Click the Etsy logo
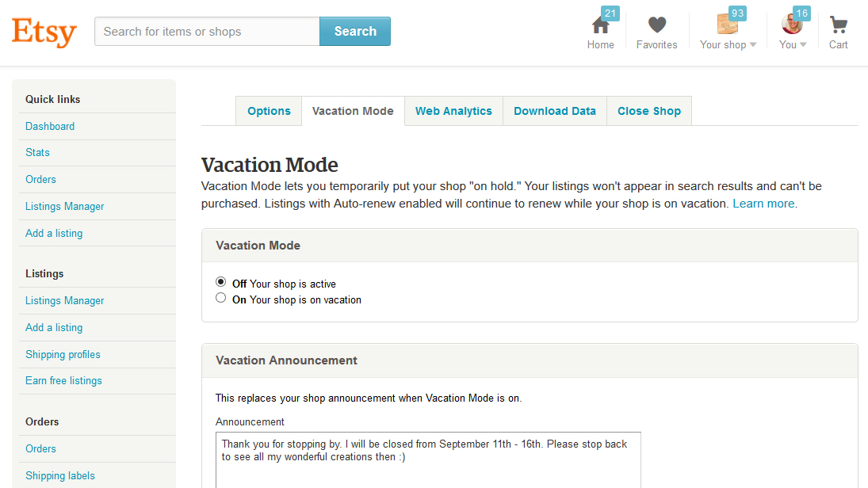 44,32
